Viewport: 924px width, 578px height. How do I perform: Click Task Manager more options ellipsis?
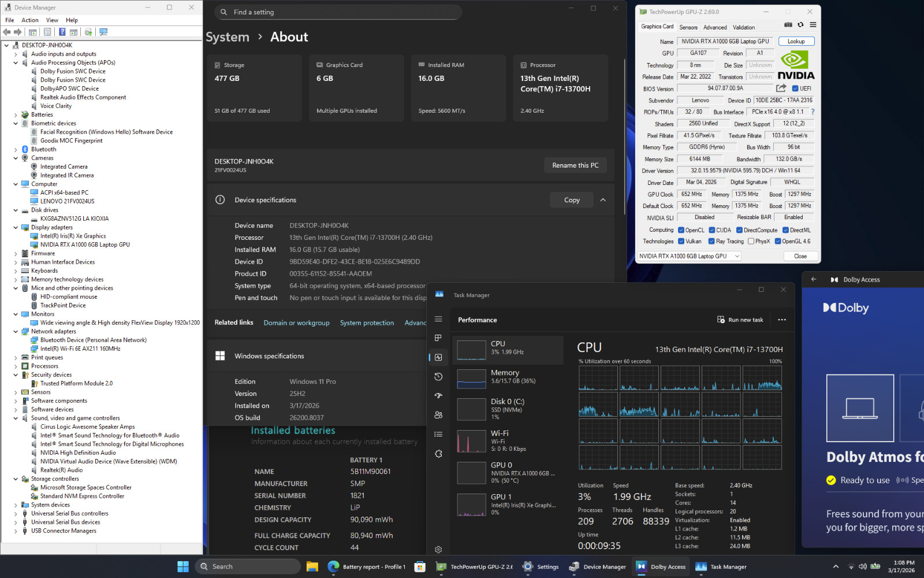[782, 320]
